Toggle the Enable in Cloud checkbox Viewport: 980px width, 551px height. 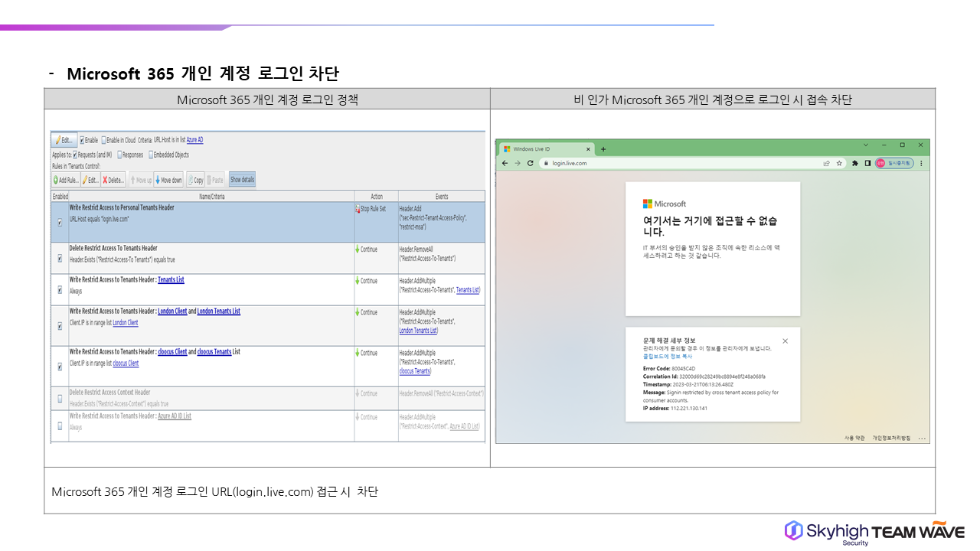pyautogui.click(x=104, y=140)
